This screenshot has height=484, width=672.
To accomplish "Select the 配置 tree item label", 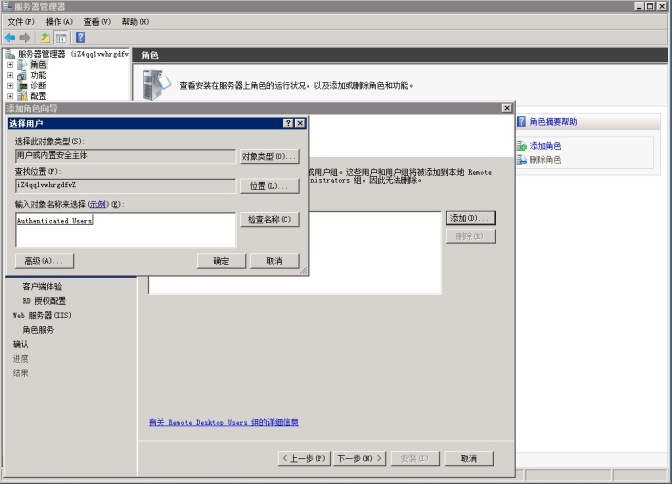I will 38,96.
